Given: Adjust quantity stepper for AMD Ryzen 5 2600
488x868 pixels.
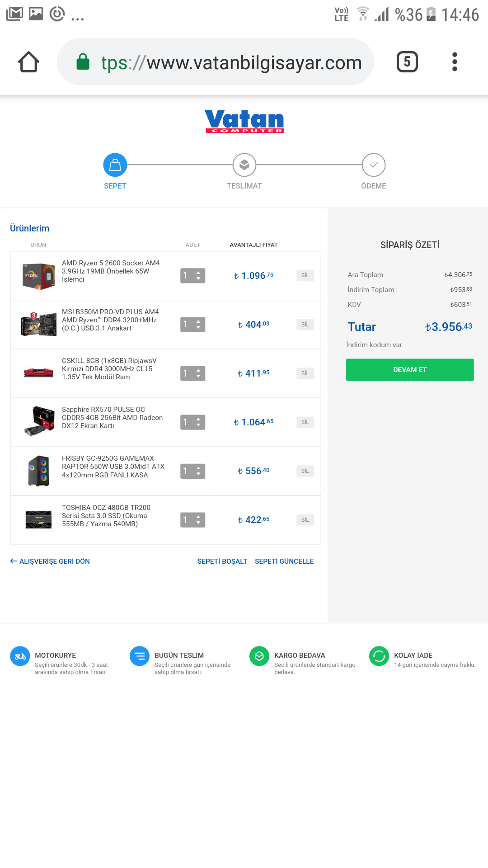Looking at the screenshot, I should [x=193, y=275].
